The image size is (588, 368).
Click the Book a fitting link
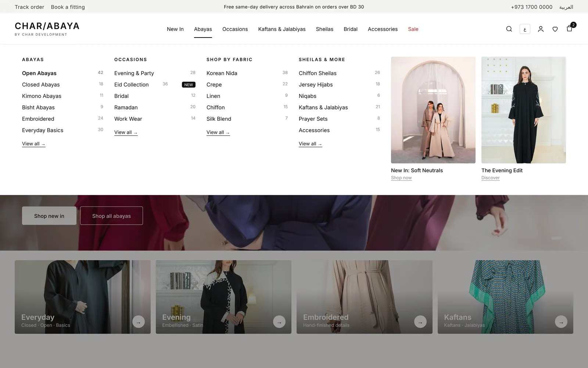[68, 7]
